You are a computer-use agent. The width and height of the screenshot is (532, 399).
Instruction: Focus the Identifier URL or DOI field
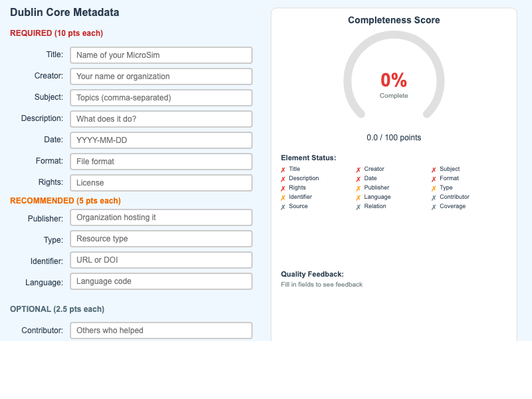coord(161,260)
